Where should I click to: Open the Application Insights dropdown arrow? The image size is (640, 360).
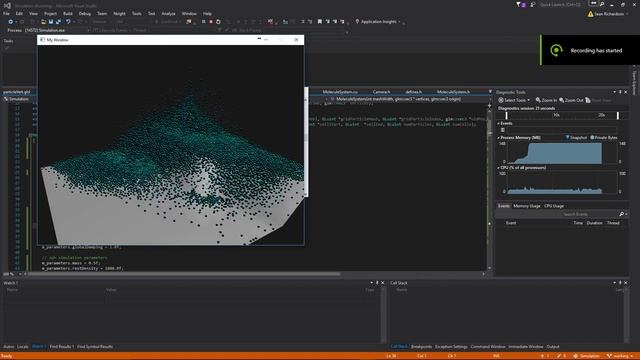[x=399, y=22]
